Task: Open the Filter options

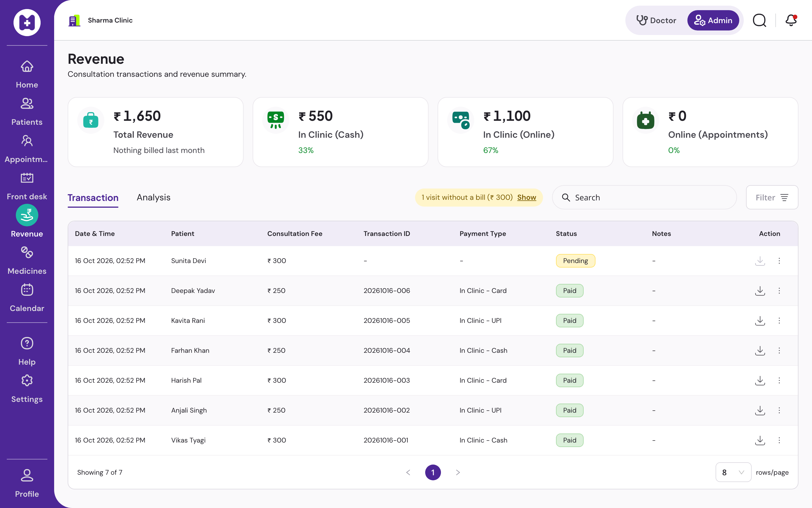Action: pos(772,198)
